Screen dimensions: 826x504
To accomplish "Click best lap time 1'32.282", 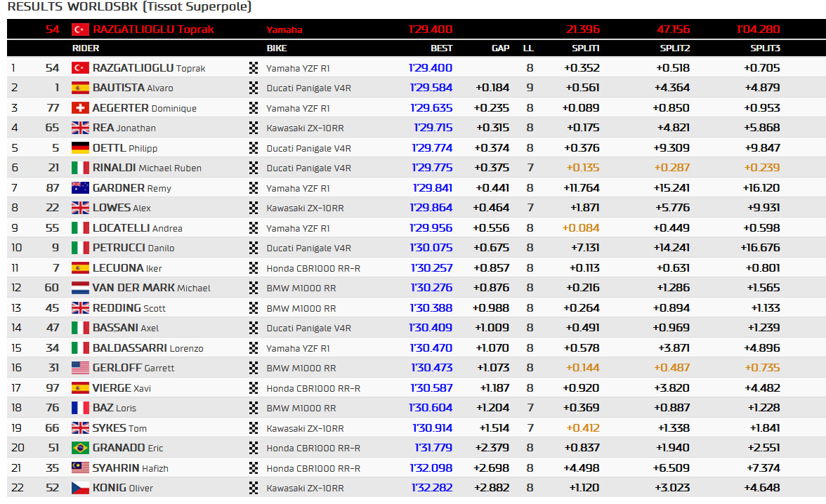I will pyautogui.click(x=431, y=488).
